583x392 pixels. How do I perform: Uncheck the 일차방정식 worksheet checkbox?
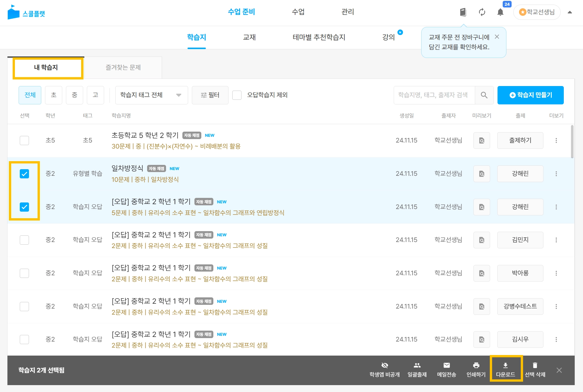tap(24, 174)
